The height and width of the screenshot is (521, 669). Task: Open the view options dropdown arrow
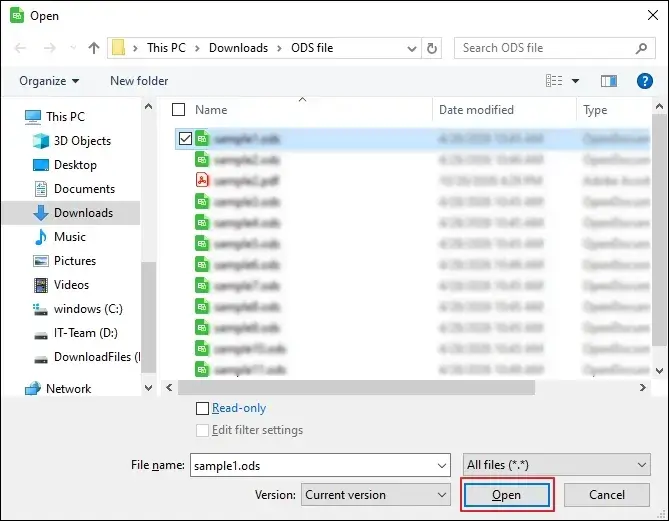pos(575,81)
